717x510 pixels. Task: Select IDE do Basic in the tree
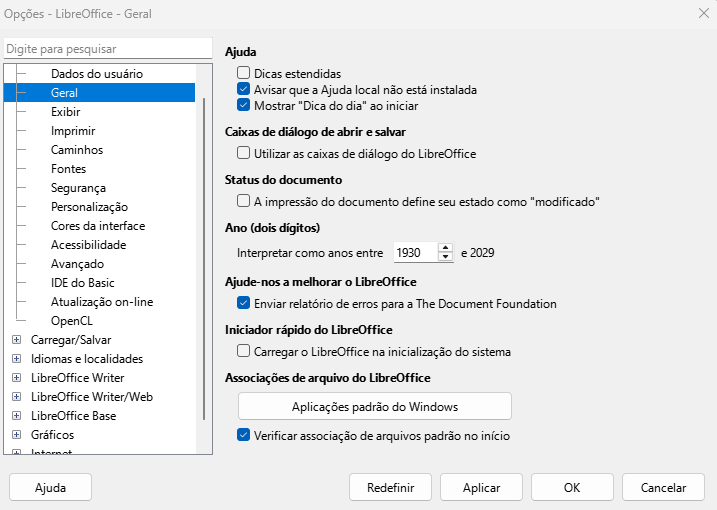pyautogui.click(x=83, y=283)
